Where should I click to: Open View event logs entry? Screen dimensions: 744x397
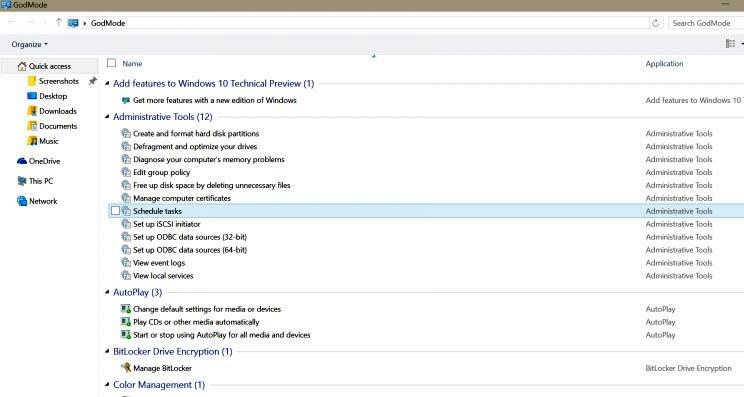(x=159, y=263)
